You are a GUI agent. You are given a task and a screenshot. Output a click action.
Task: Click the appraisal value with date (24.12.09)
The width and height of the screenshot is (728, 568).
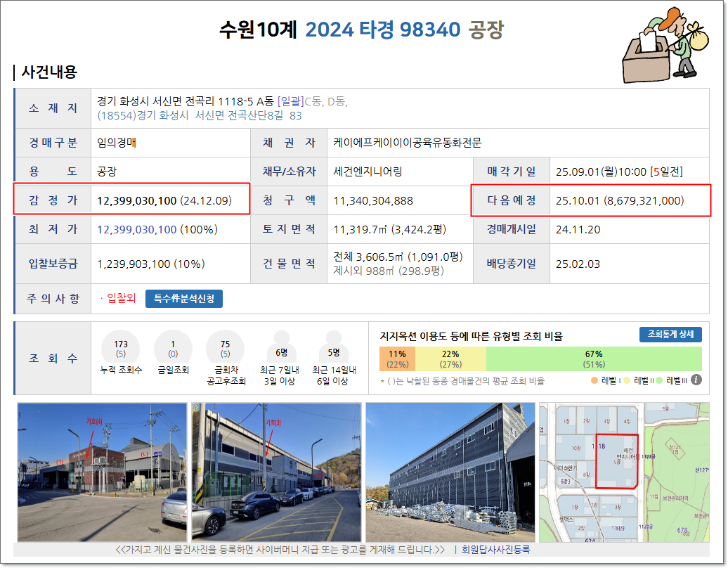pos(164,200)
